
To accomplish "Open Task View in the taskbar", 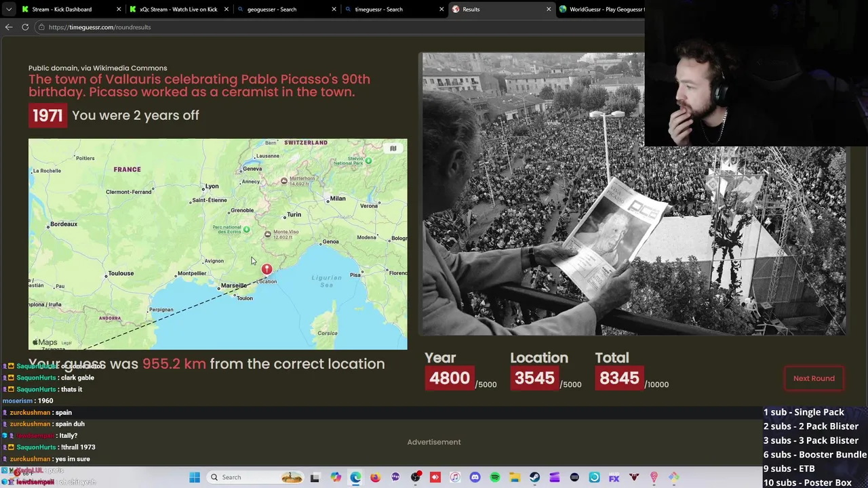I will click(315, 477).
